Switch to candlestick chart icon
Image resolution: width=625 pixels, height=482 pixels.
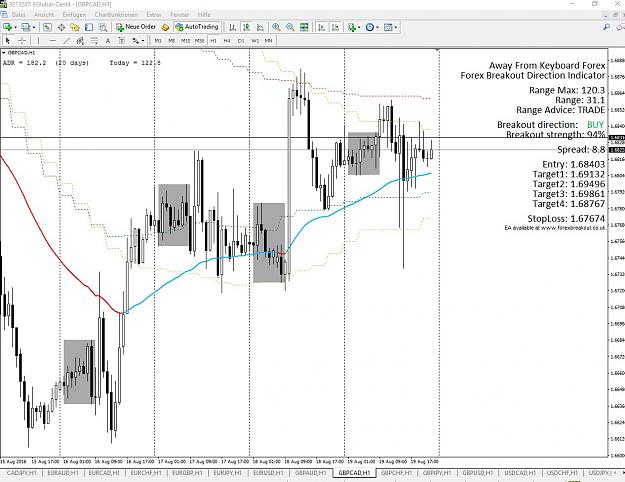coord(247,27)
